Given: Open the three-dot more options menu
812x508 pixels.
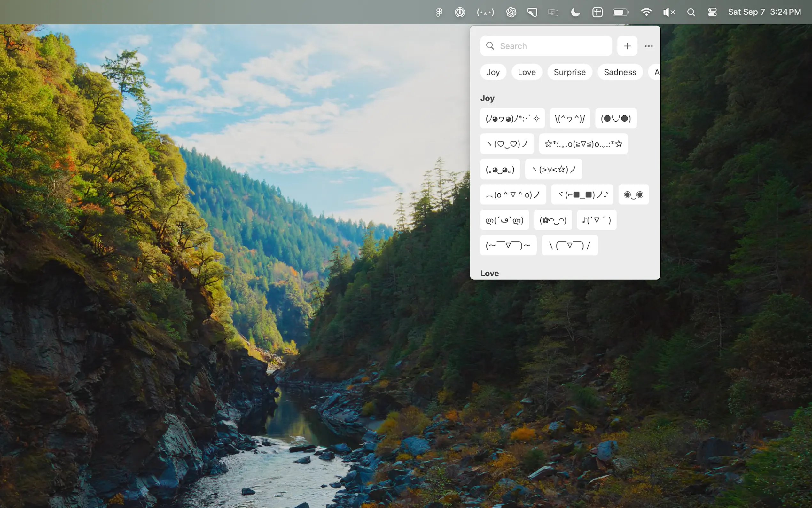Looking at the screenshot, I should tap(649, 46).
